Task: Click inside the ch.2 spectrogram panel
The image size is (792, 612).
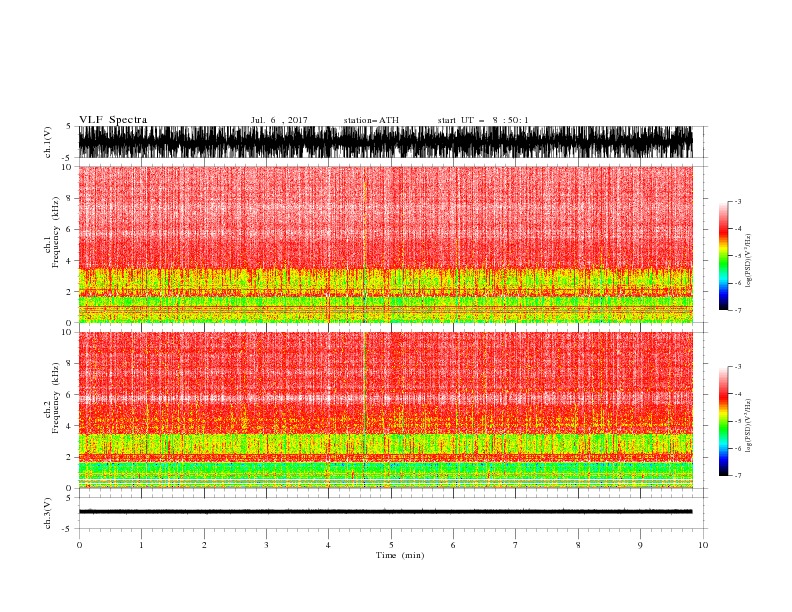Action: point(385,410)
